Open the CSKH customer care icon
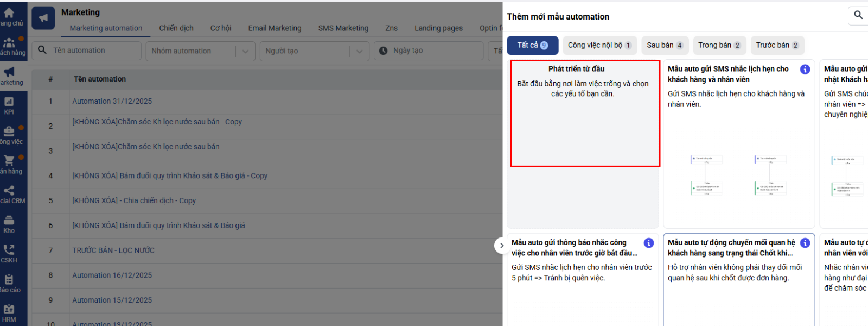This screenshot has height=326, width=868. pyautogui.click(x=9, y=253)
